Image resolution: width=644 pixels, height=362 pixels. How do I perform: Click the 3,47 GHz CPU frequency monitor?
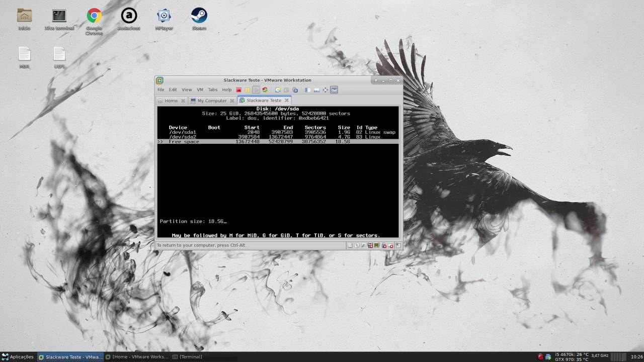(x=600, y=355)
